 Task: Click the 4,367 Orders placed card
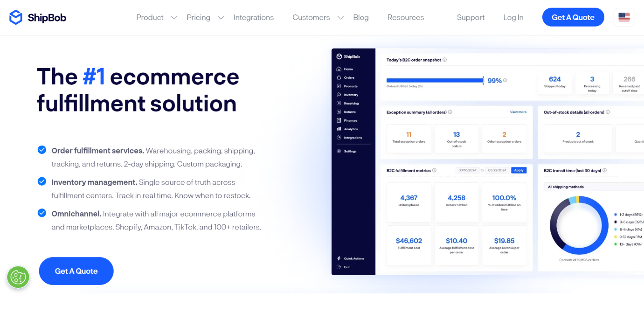point(409,202)
